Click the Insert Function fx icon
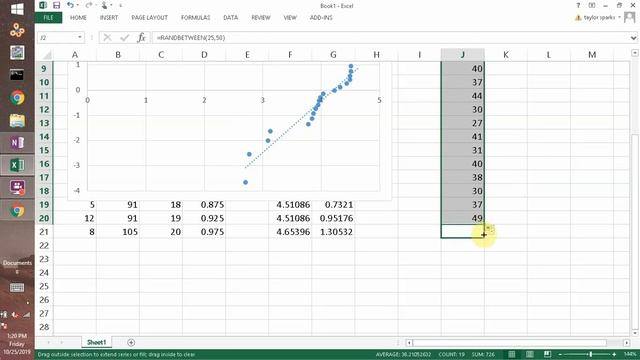 click(141, 38)
